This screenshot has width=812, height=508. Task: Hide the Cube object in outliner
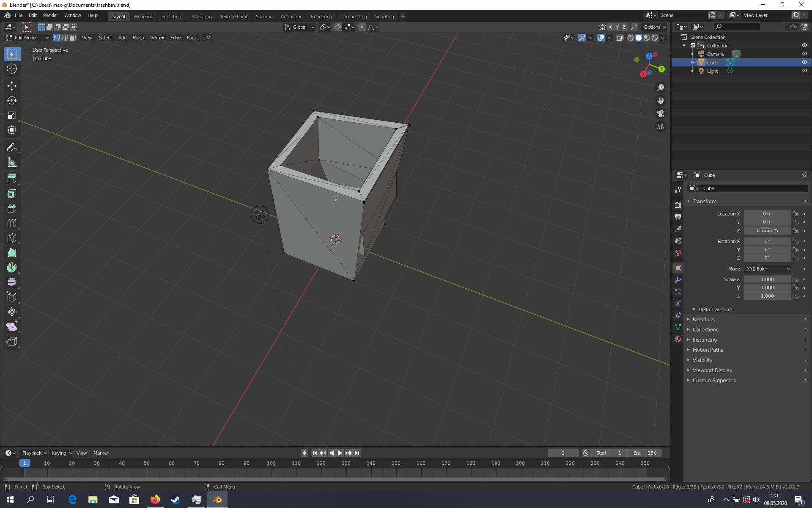pyautogui.click(x=804, y=62)
